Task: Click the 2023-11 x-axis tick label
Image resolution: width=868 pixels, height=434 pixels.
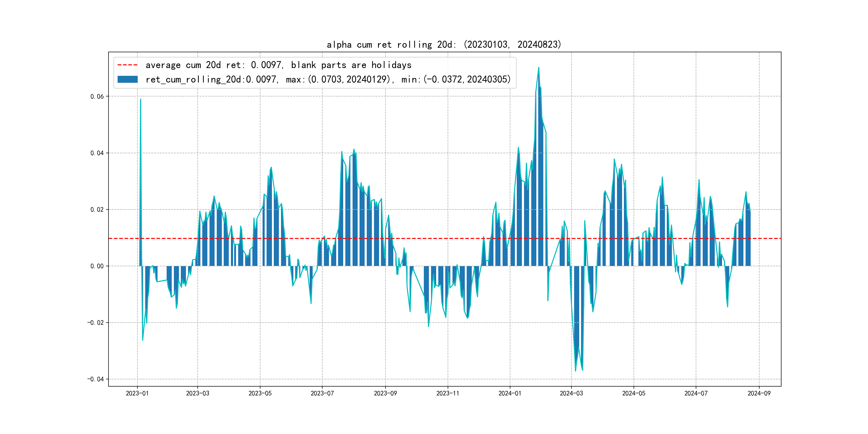Action: pyautogui.click(x=447, y=393)
